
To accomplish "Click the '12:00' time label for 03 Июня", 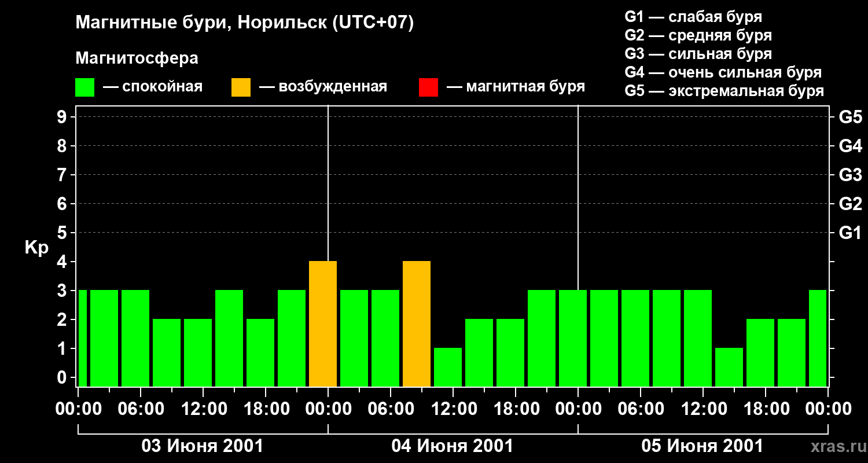I will point(203,409).
